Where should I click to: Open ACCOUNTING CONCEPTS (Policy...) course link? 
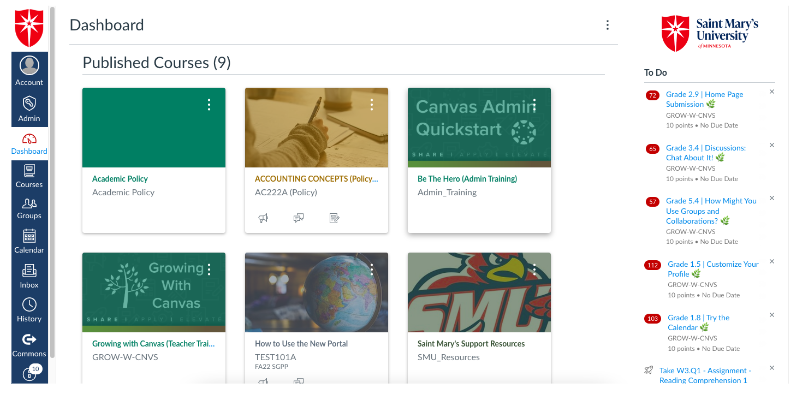click(x=316, y=179)
